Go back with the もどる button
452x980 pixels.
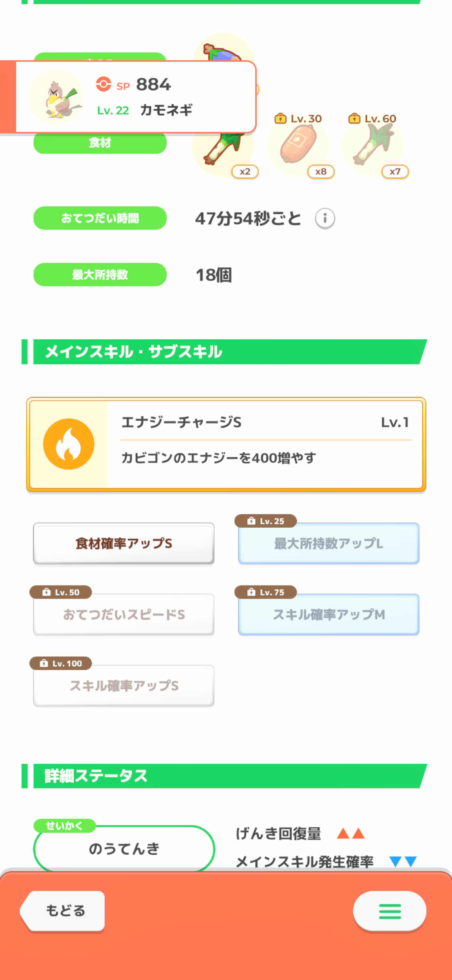pyautogui.click(x=63, y=911)
